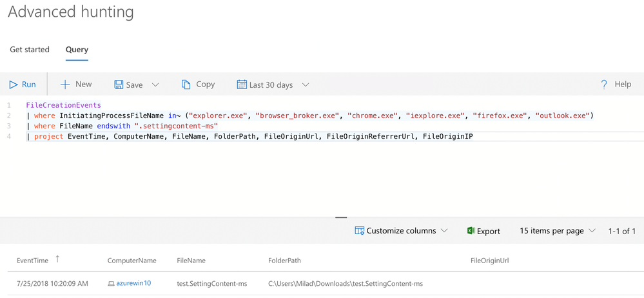Click the test.SettingContent-ms file name cell
Viewport: 644px width, 298px height.
pyautogui.click(x=213, y=284)
